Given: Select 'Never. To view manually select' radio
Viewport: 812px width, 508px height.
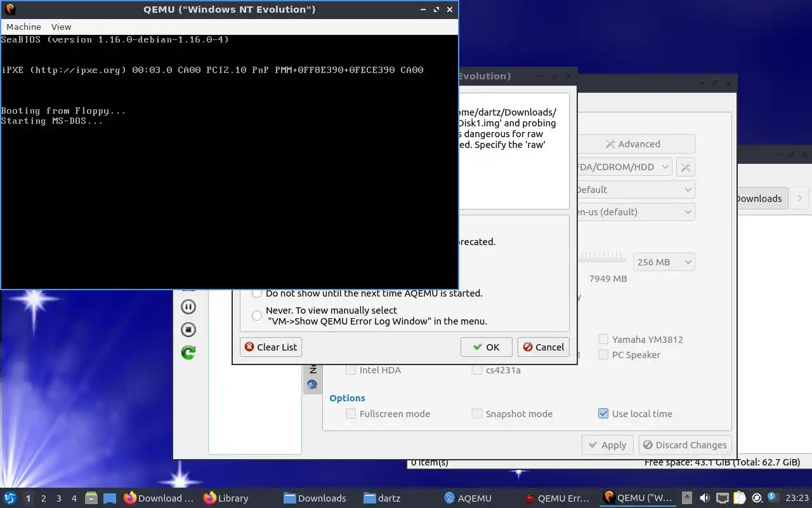Looking at the screenshot, I should point(257,316).
